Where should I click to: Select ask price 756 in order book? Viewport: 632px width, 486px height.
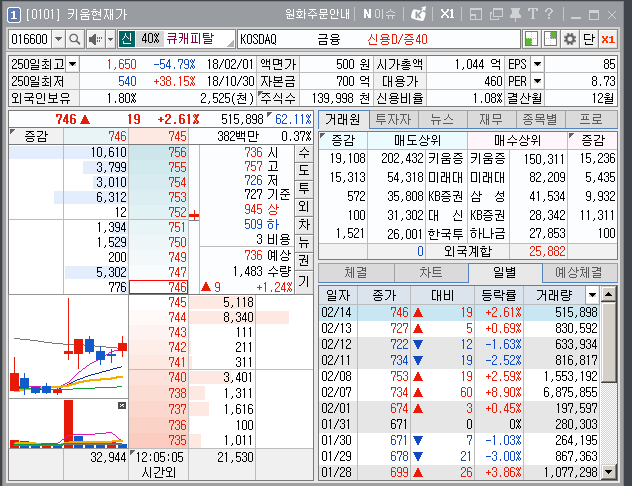coord(158,152)
